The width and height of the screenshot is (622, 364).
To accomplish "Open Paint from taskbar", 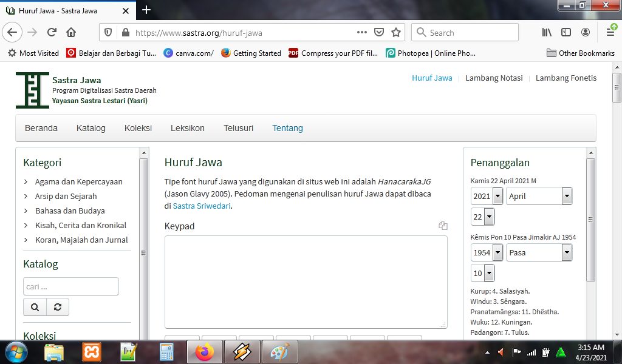I will tap(280, 352).
